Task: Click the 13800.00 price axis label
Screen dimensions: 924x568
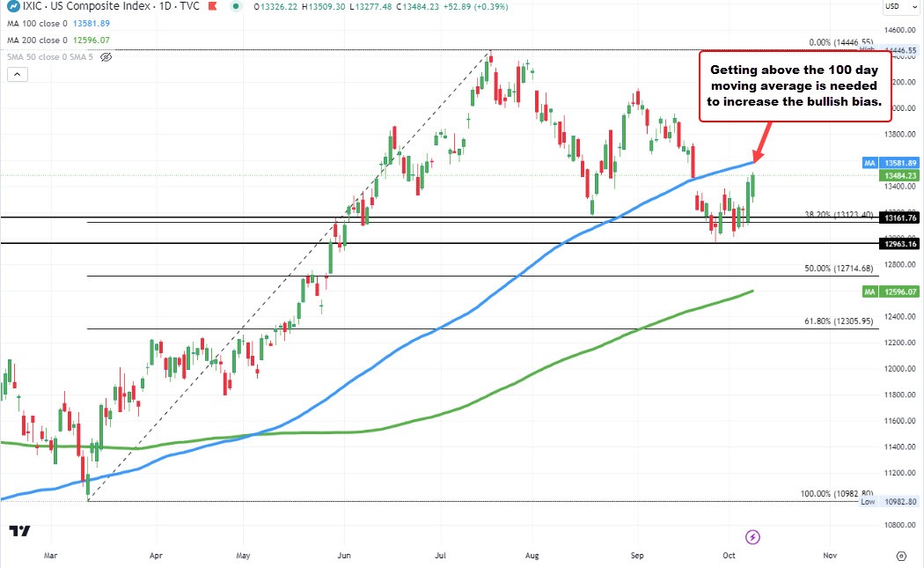Action: click(900, 135)
